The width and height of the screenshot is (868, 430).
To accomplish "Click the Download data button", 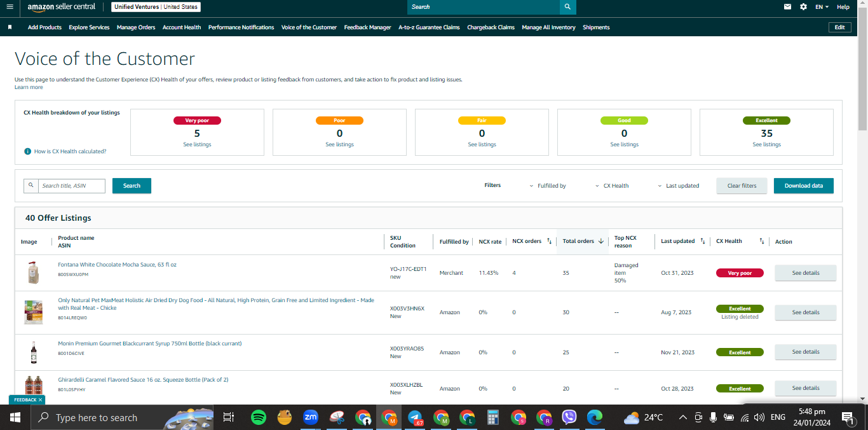I will click(803, 186).
